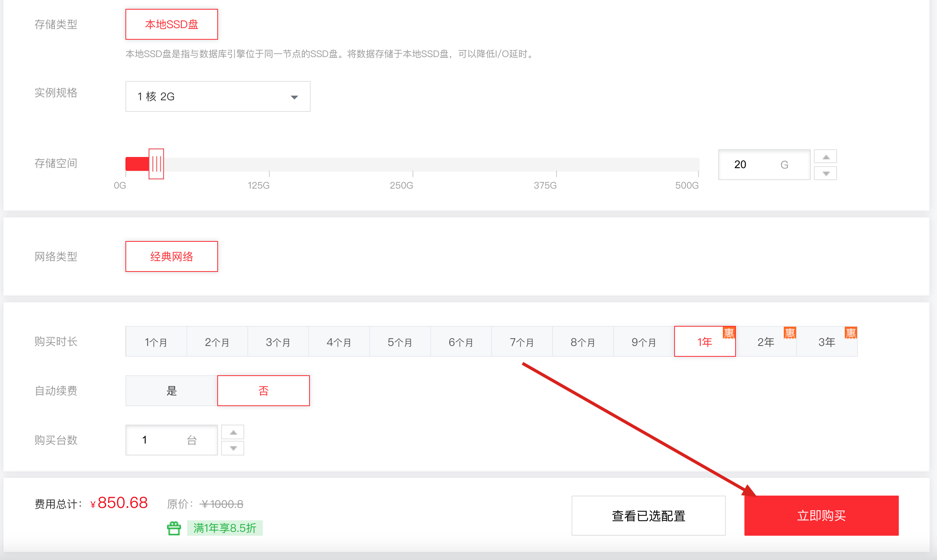
Task: Choose 4个月 purchase duration
Action: click(x=339, y=342)
